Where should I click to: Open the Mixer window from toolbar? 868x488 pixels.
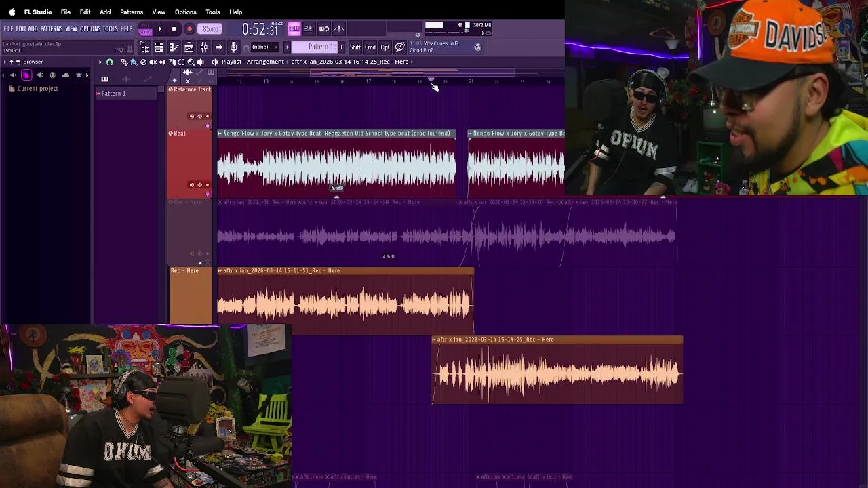203,47
